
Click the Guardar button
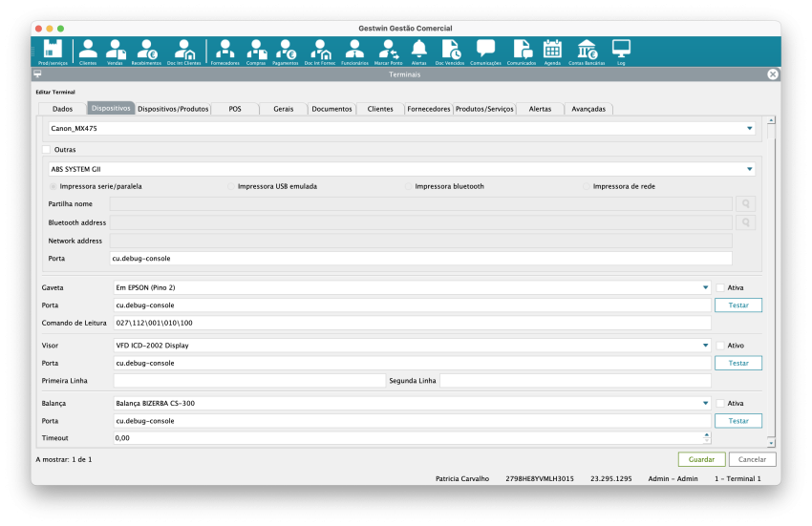pos(701,459)
